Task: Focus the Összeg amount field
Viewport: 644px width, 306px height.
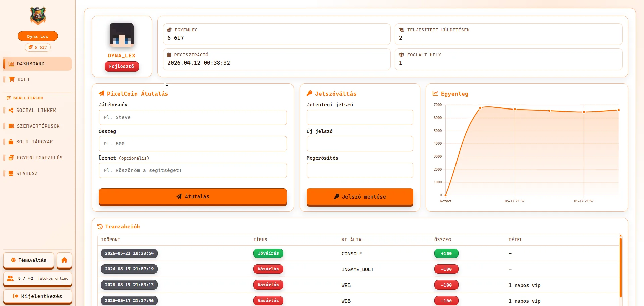Action: pyautogui.click(x=193, y=144)
